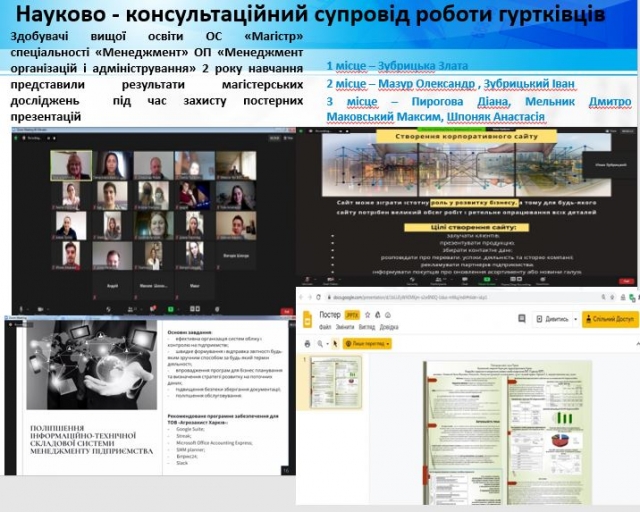Click Google Suite list item
This screenshot has height=512, width=640.
[190, 429]
